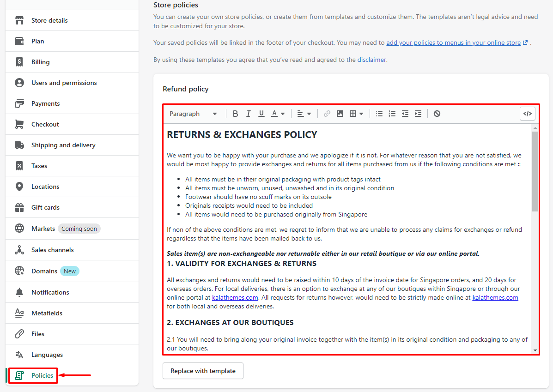Click the outdent icon
553x392 pixels.
tap(405, 114)
